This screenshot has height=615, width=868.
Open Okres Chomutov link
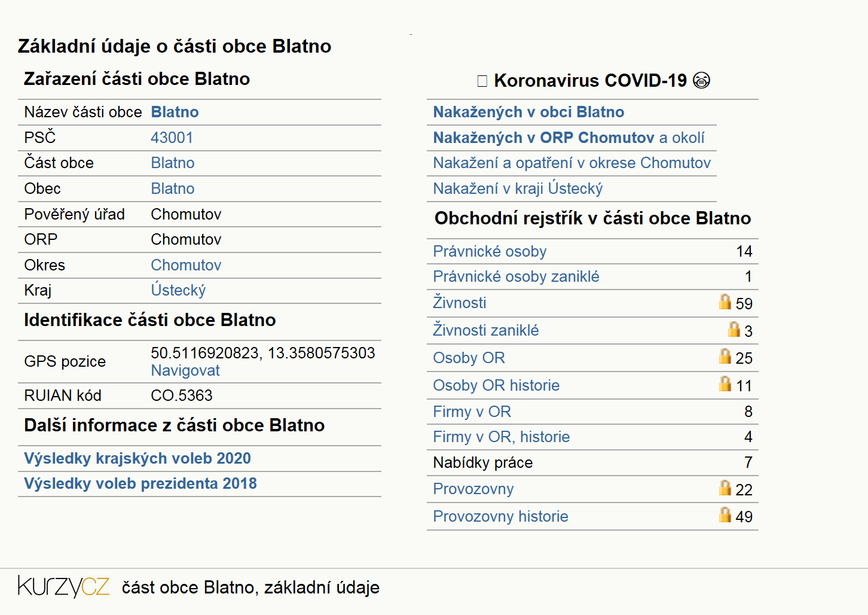tap(186, 265)
